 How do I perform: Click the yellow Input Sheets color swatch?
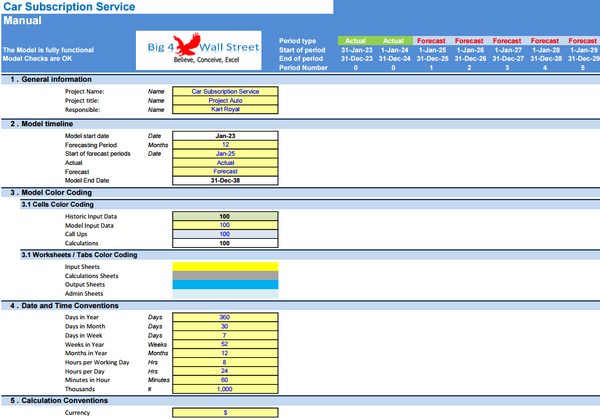pyautogui.click(x=225, y=267)
